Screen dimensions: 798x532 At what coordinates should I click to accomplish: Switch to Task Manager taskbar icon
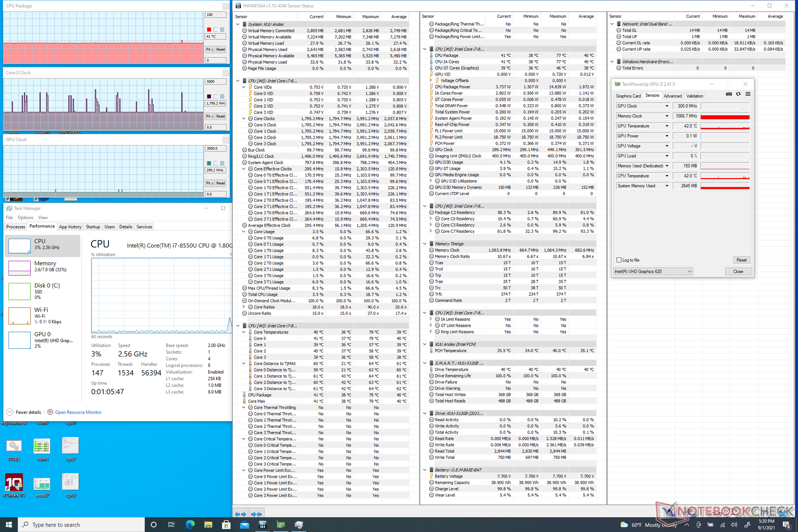coord(299,524)
